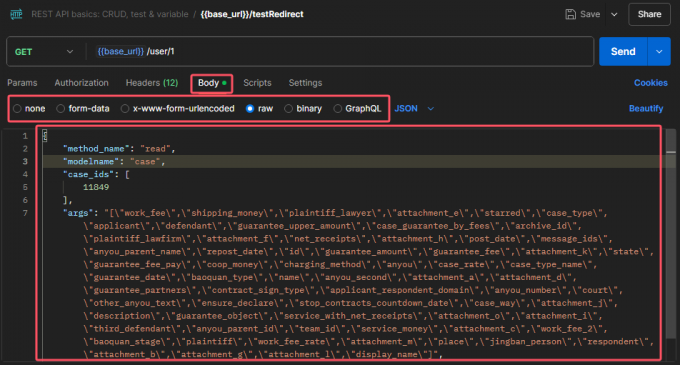680x365 pixels.
Task: Click the "case_ids" line in editor
Action: (x=96, y=174)
